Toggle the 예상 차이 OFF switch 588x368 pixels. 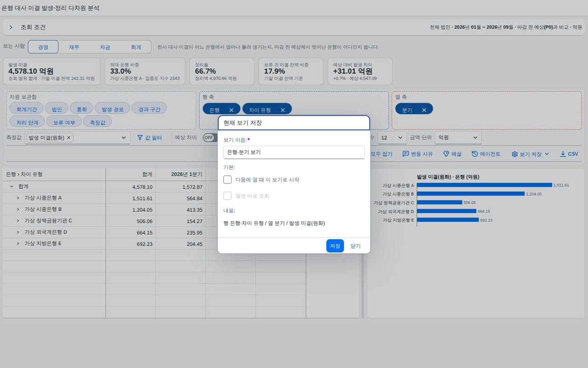(x=209, y=138)
